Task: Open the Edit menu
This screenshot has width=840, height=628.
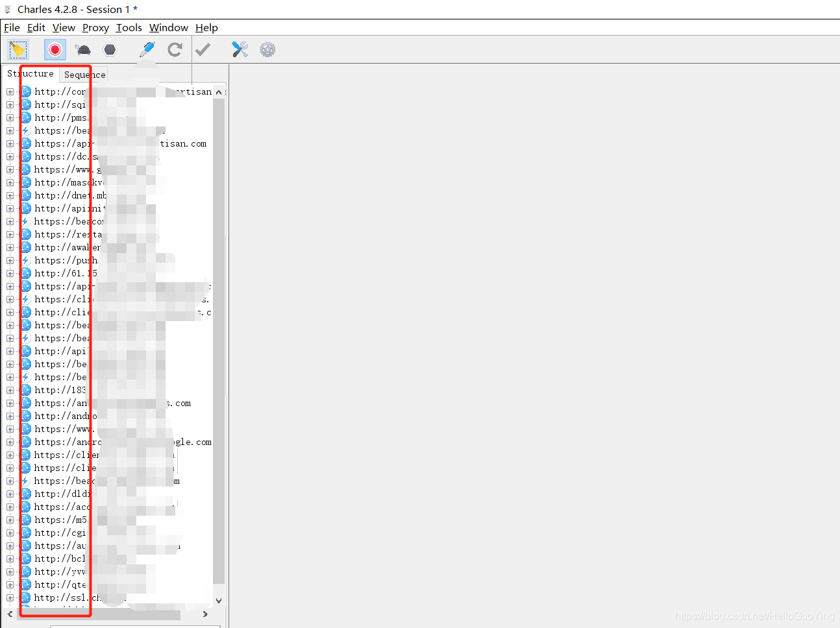Action: tap(36, 27)
